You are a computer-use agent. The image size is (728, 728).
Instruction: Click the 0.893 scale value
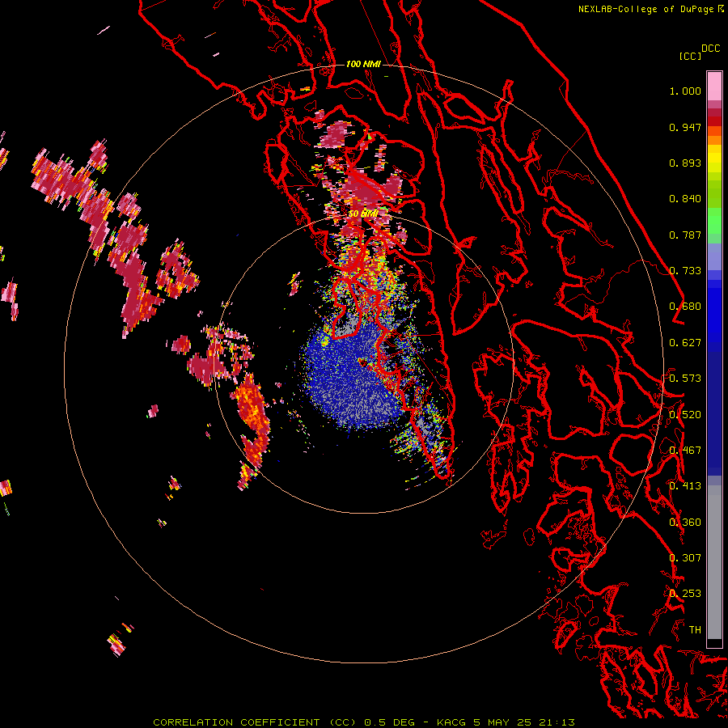tap(685, 163)
